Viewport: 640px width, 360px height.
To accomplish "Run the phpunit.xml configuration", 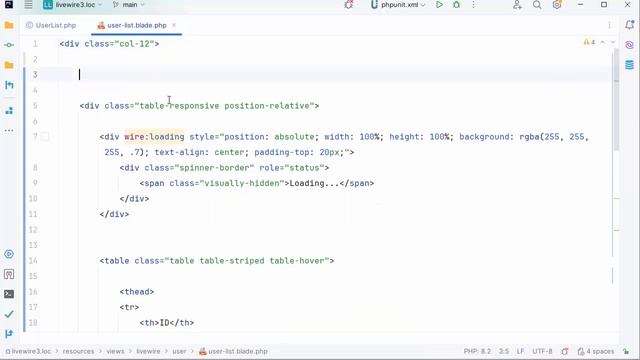I will click(x=439, y=5).
